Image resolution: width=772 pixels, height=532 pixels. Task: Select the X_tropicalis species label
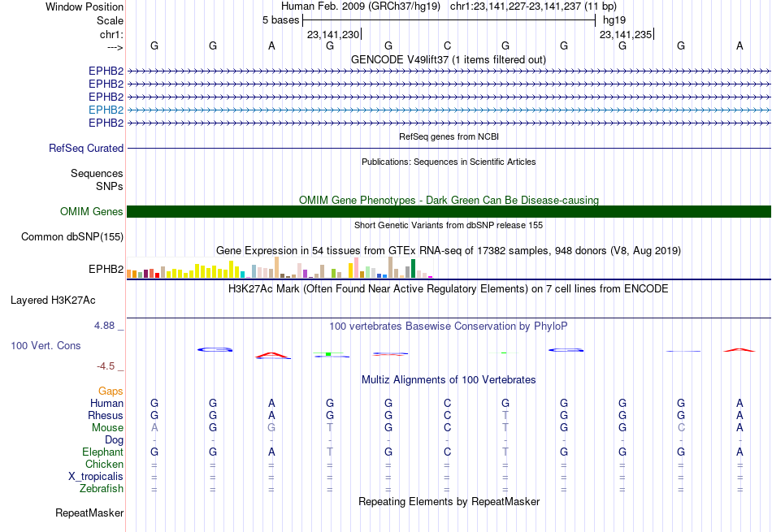tap(96, 477)
